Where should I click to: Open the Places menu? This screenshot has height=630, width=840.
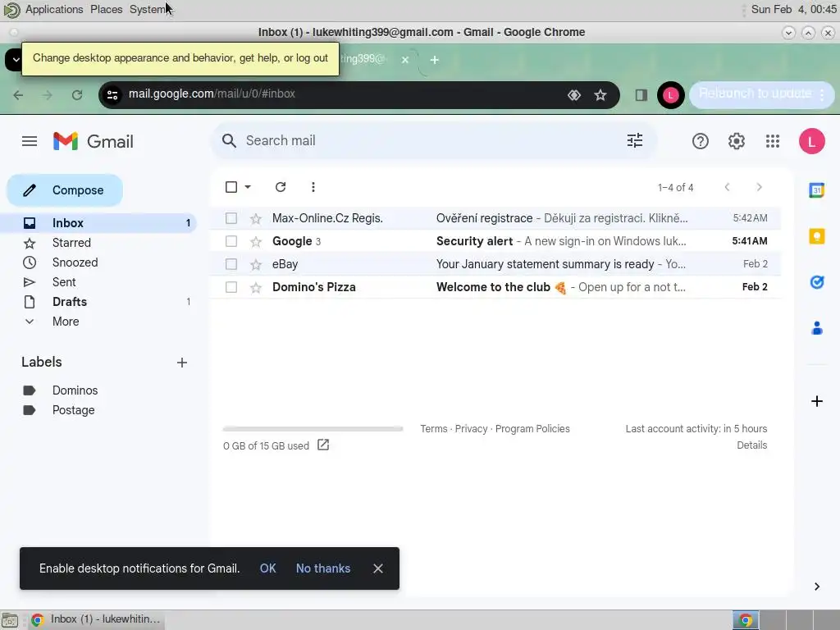[x=106, y=10]
